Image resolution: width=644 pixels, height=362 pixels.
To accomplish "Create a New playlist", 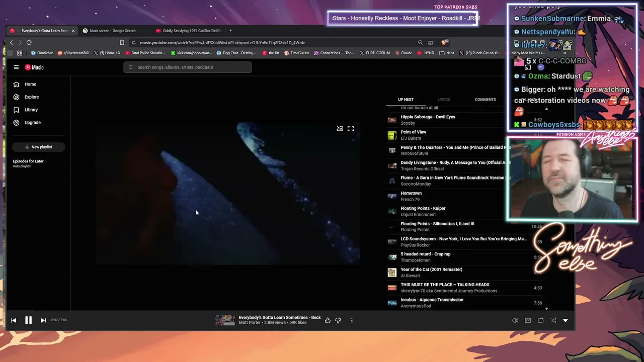I will pos(38,147).
